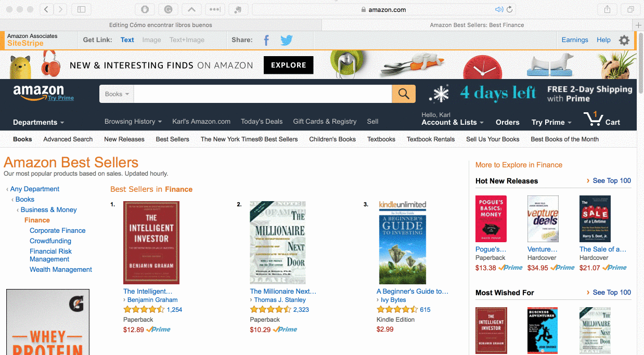Open The Intelligent Investor book cover

pyautogui.click(x=151, y=243)
